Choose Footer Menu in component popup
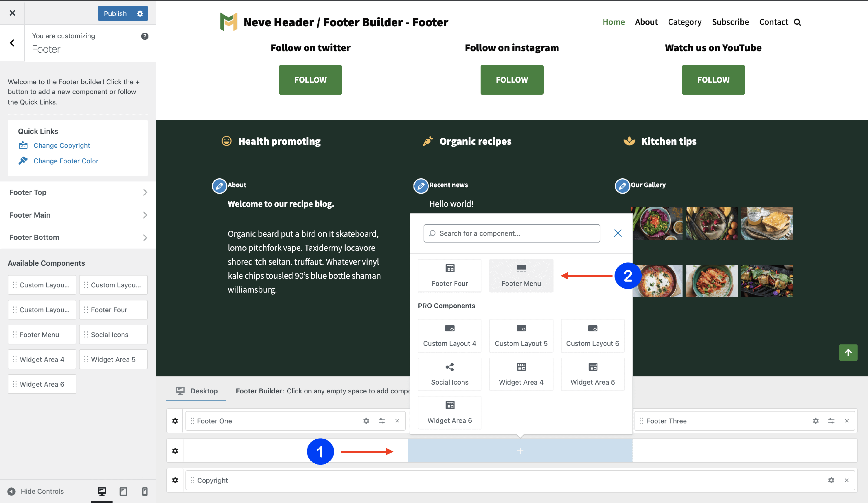 tap(521, 276)
